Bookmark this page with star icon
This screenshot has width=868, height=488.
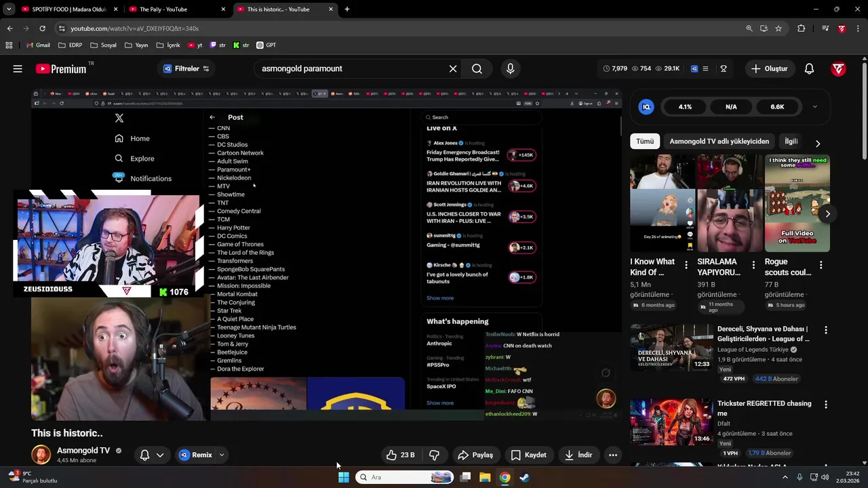pyautogui.click(x=778, y=28)
